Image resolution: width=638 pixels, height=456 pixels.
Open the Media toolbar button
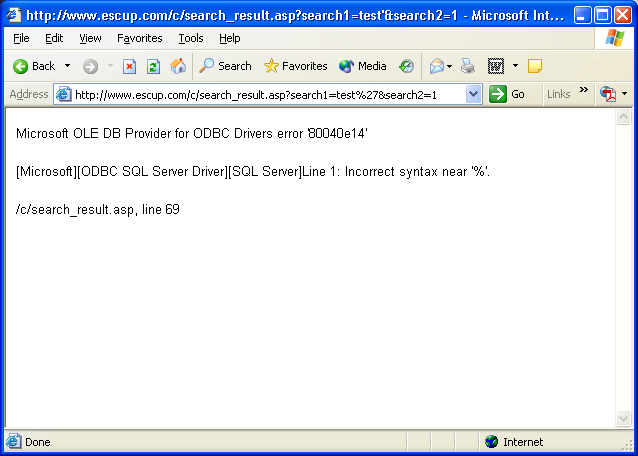click(363, 66)
